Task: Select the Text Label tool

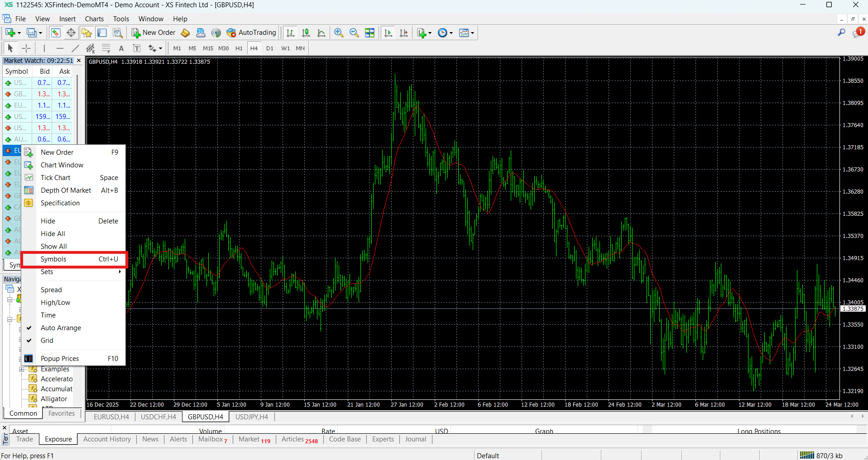Action: tap(136, 48)
